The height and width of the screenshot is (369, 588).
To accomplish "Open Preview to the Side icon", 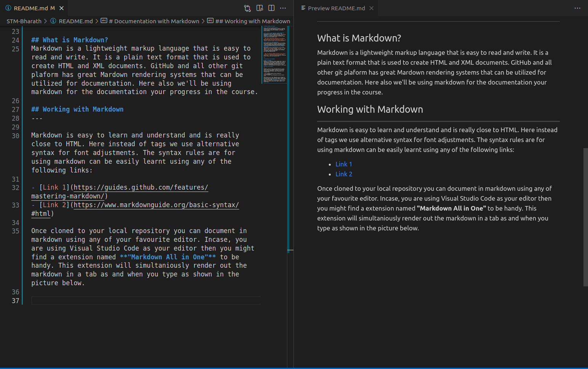I will 260,8.
